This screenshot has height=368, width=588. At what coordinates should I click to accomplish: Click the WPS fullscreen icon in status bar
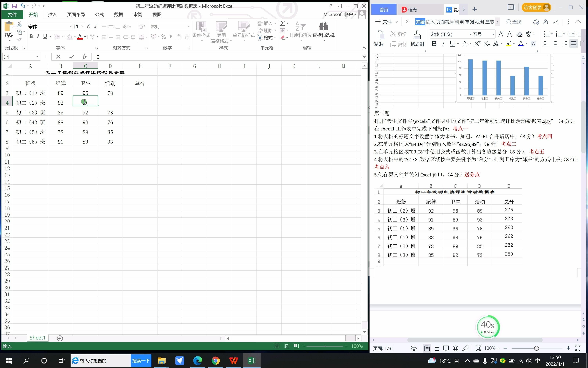coord(578,348)
